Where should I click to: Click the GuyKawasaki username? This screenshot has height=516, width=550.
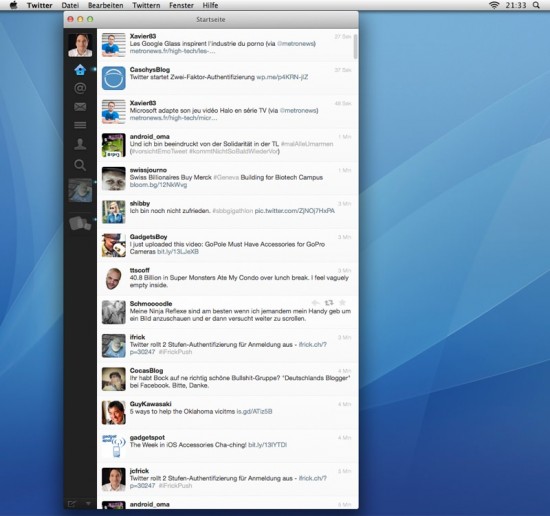tap(150, 404)
